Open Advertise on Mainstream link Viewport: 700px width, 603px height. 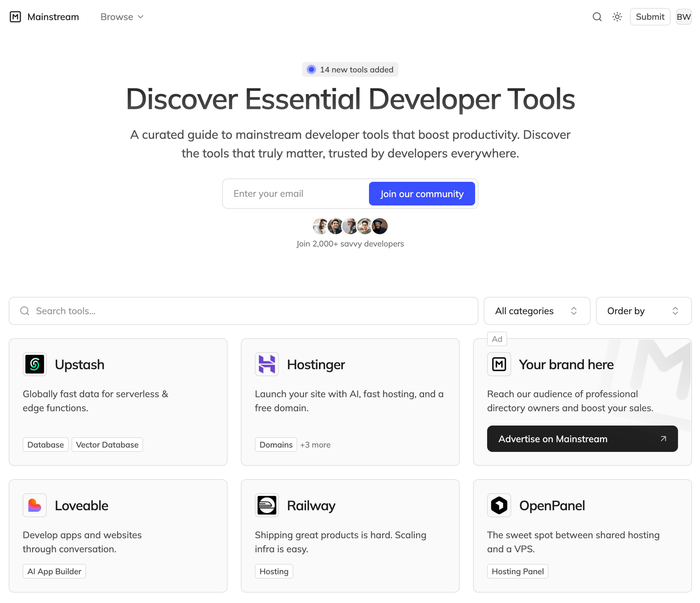click(x=582, y=439)
